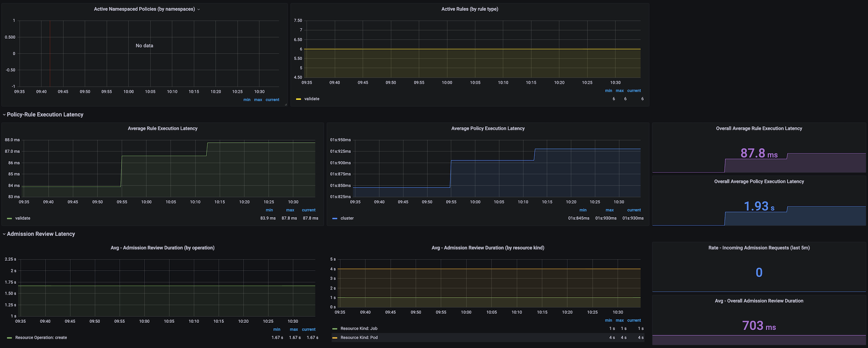Sort Active Rules legend by current
Image resolution: width=868 pixels, height=348 pixels.
[x=634, y=91]
